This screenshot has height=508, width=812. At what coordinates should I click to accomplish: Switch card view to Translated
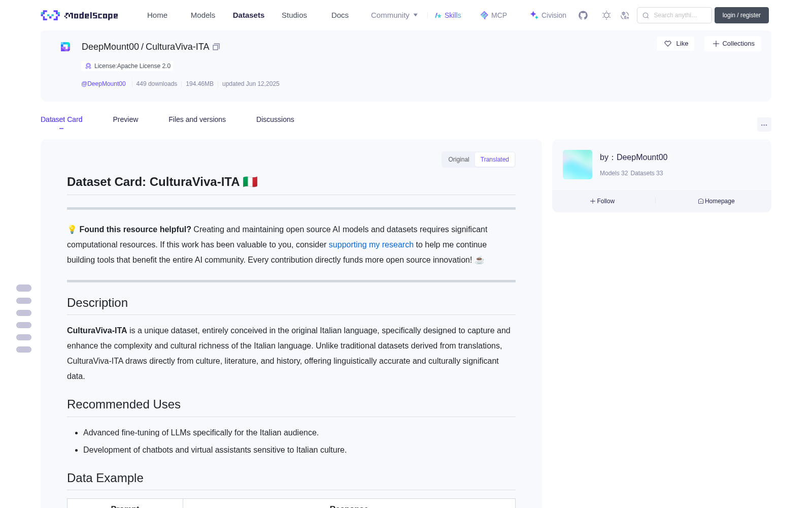(495, 160)
